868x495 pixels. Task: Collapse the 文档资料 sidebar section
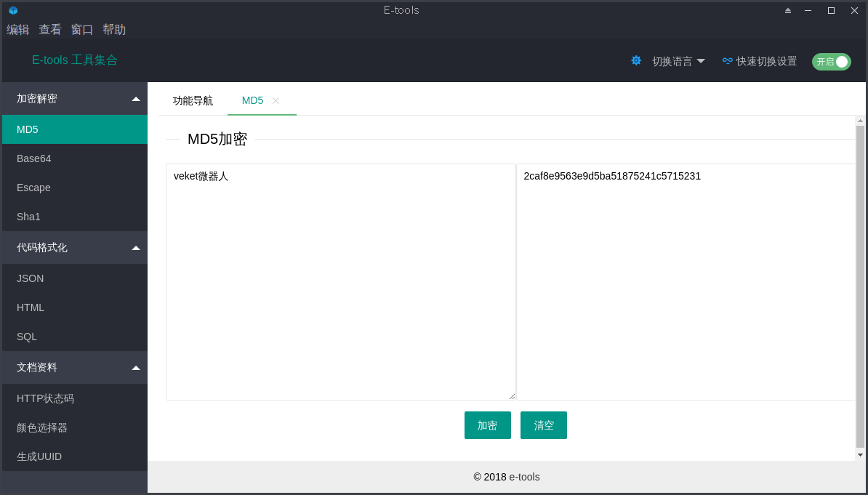[75, 368]
